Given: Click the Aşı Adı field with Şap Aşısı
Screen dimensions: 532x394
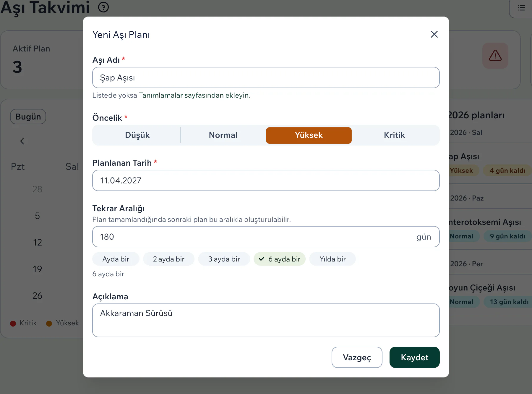Looking at the screenshot, I should [266, 77].
